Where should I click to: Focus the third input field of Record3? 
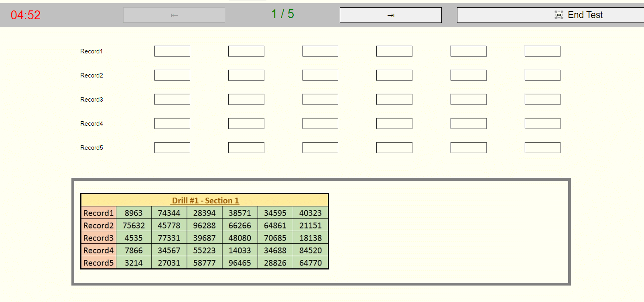click(320, 99)
